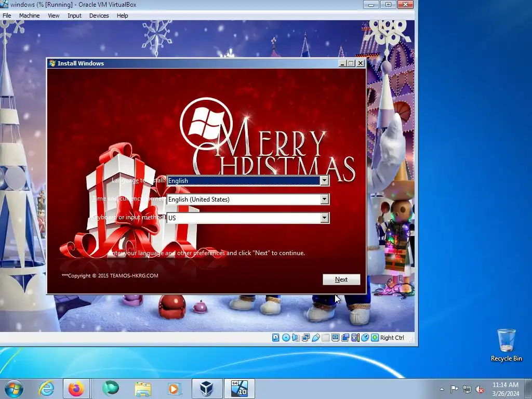Click the muted volume tray icon

pyautogui.click(x=480, y=389)
